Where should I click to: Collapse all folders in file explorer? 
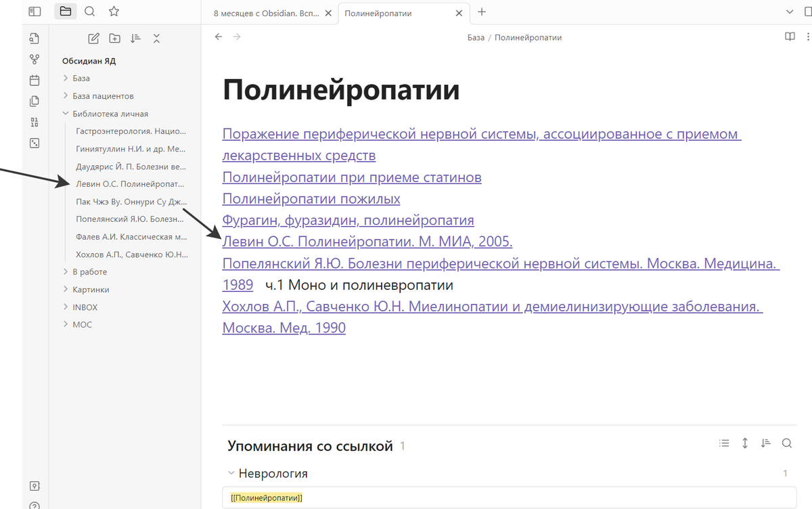click(x=156, y=39)
